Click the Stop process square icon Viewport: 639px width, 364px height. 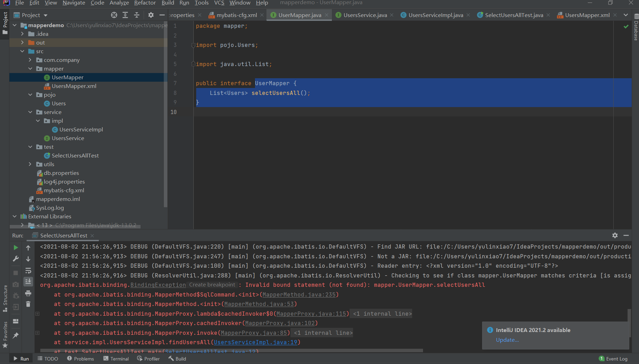click(x=16, y=273)
